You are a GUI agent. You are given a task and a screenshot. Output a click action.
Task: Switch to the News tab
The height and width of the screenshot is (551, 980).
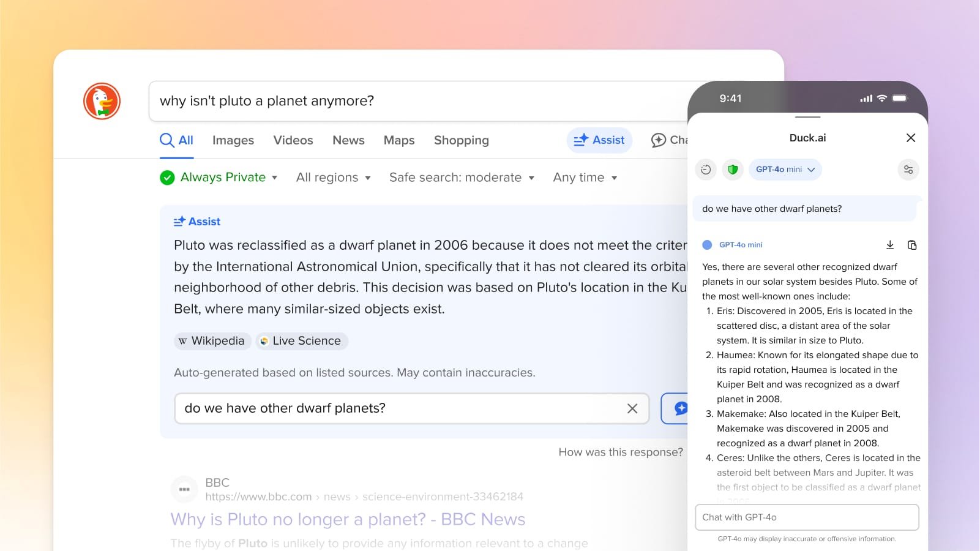[348, 140]
